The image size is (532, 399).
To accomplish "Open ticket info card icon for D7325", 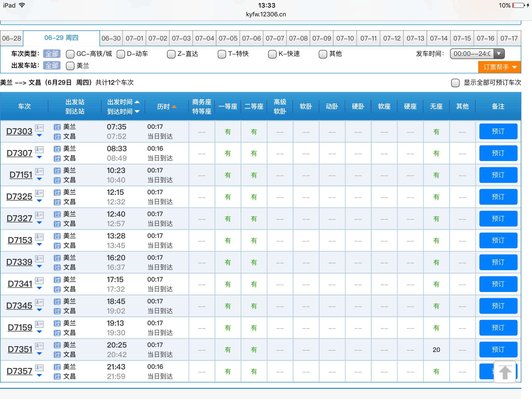I will point(39,193).
